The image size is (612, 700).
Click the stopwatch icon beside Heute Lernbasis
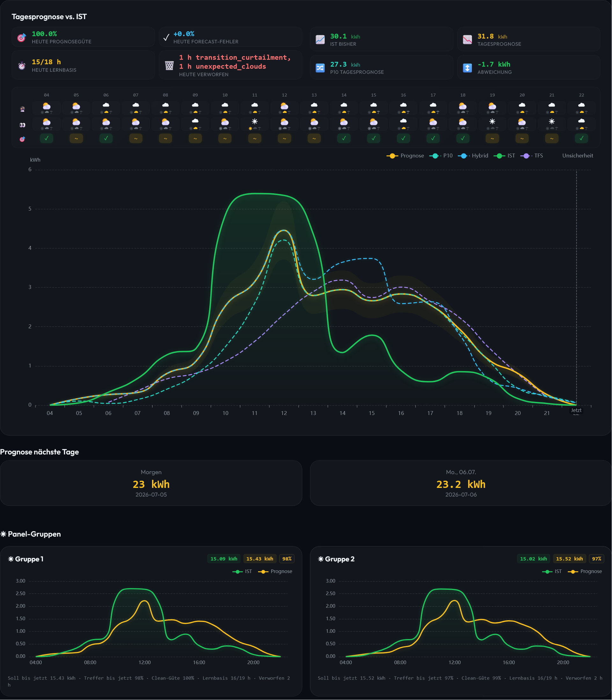coord(22,66)
